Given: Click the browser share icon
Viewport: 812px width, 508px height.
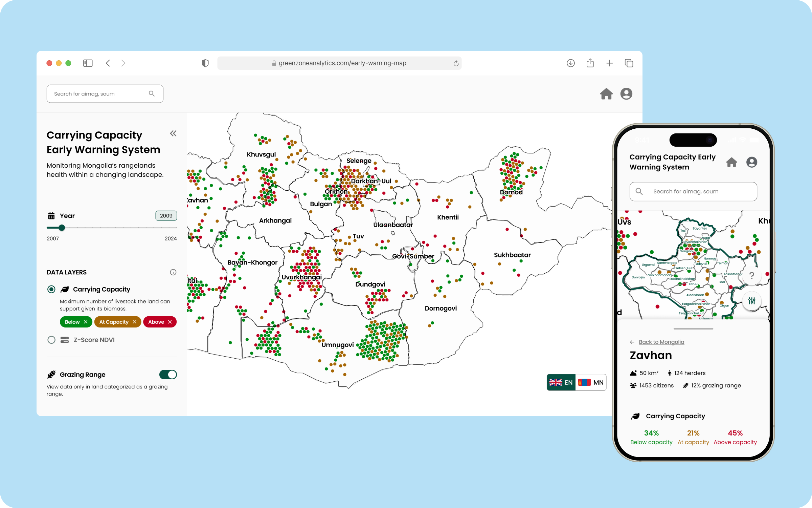Looking at the screenshot, I should point(590,63).
